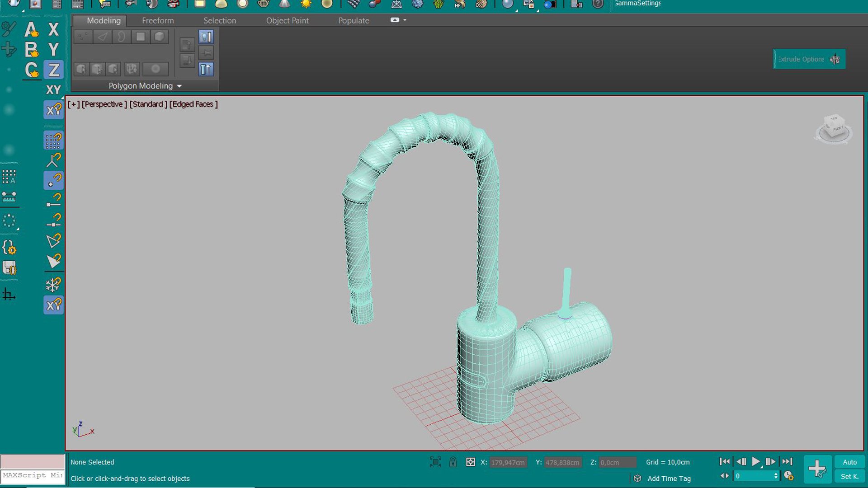
Task: Toggle Show End Result in ribbon
Action: 206,69
